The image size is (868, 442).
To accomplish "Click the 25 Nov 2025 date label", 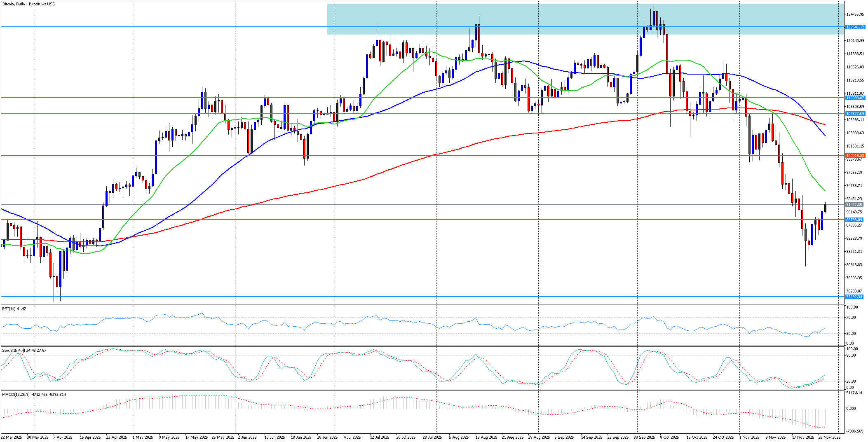I will tap(829, 437).
